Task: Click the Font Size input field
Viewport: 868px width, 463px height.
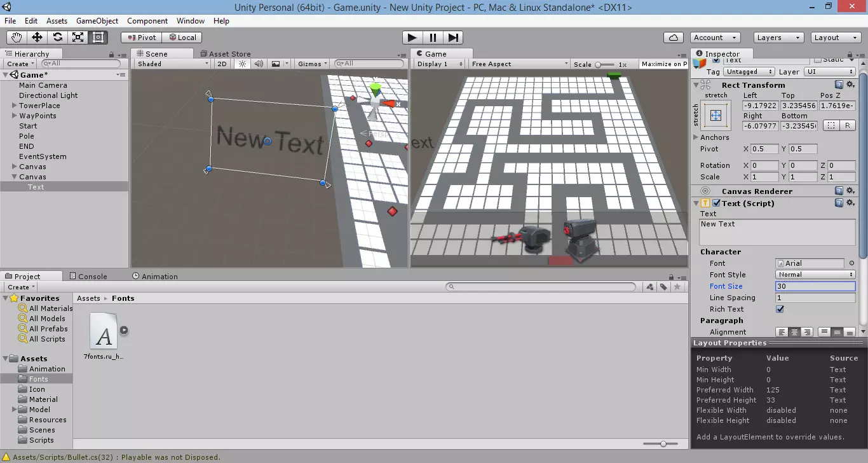Action: (815, 286)
